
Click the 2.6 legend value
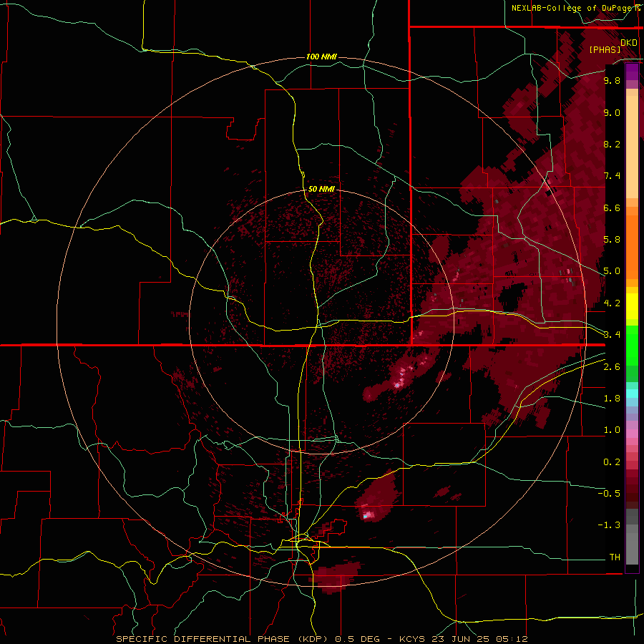tap(612, 367)
